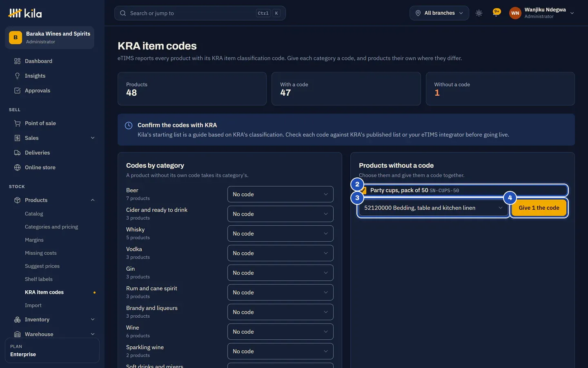Open the WN user avatar menu
The width and height of the screenshot is (588, 368).
515,13
